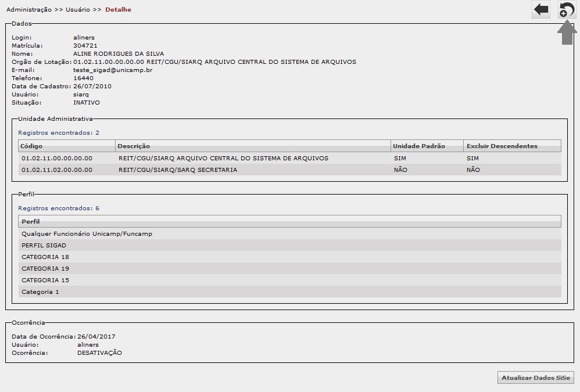
Task: Select REIT/CGU/SIARQ/SARQ SECRETARIA description cell
Action: click(x=178, y=170)
